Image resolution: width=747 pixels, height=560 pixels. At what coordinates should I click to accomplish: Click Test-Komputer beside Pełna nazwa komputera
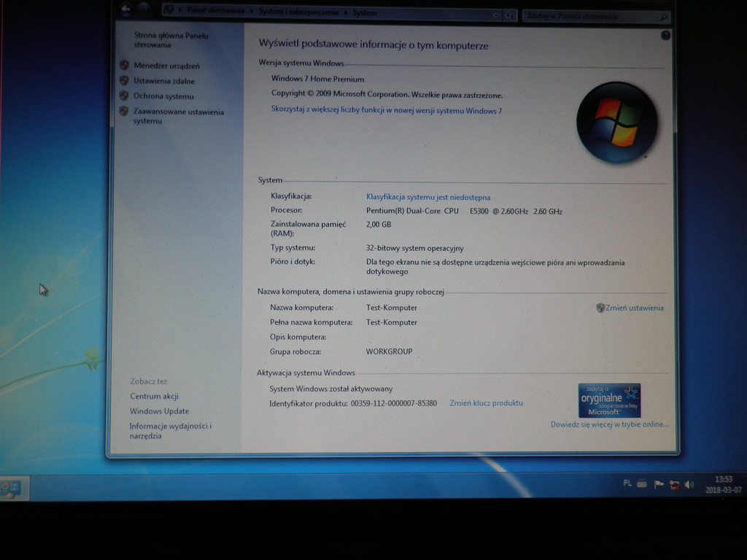click(x=391, y=322)
